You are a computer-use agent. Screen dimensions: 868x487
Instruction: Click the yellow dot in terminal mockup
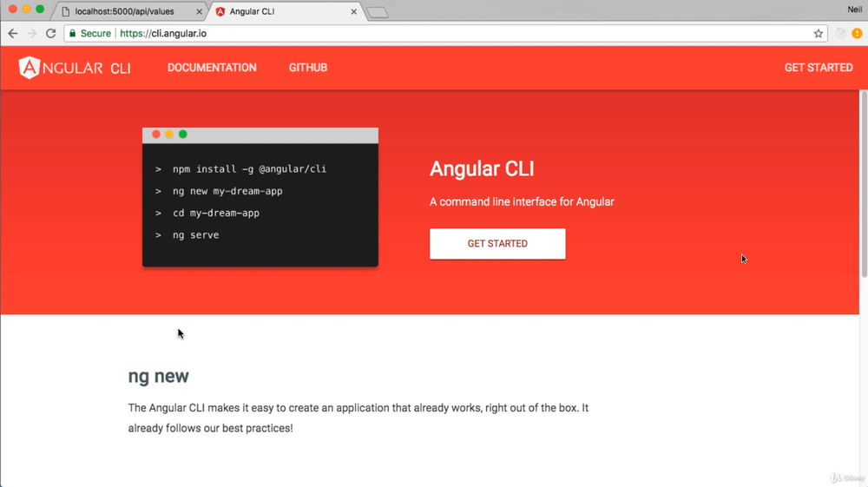[169, 135]
